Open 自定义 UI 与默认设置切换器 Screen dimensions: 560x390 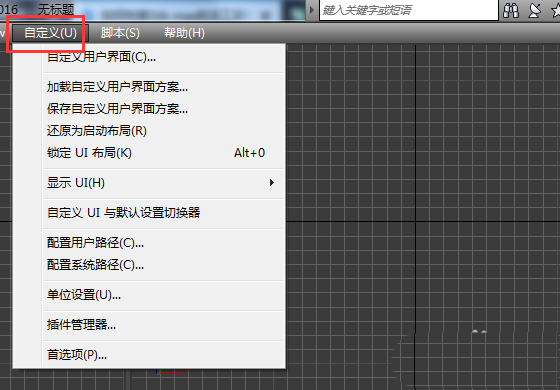click(164, 213)
